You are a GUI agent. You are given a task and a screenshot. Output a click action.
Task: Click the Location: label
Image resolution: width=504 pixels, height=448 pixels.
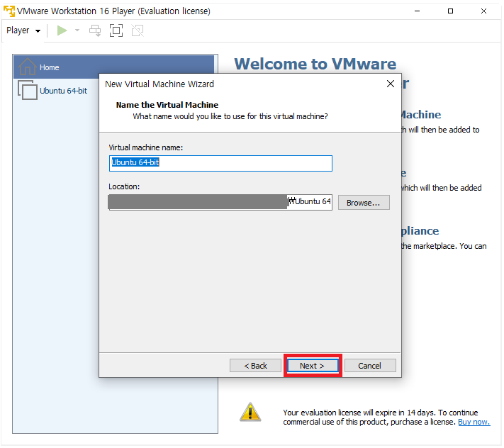[x=124, y=186]
